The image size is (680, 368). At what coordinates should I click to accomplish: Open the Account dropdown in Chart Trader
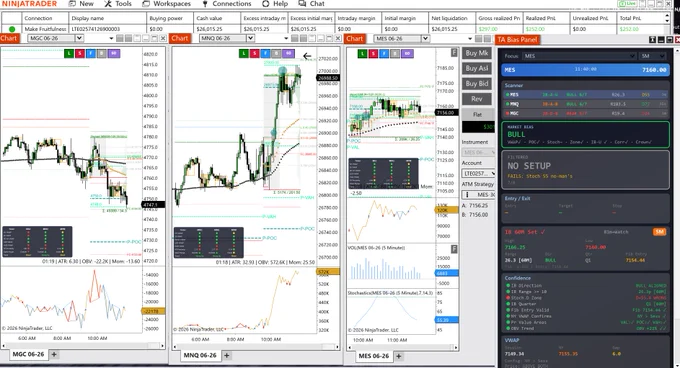[x=478, y=173]
